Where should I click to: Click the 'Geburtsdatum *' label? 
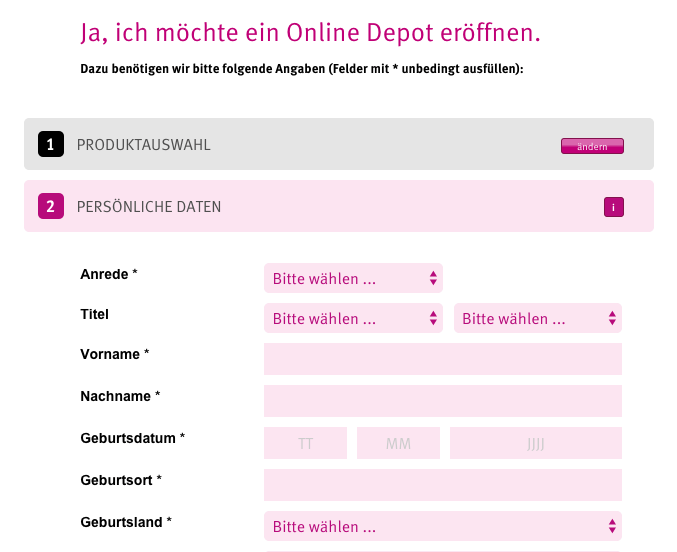[133, 438]
